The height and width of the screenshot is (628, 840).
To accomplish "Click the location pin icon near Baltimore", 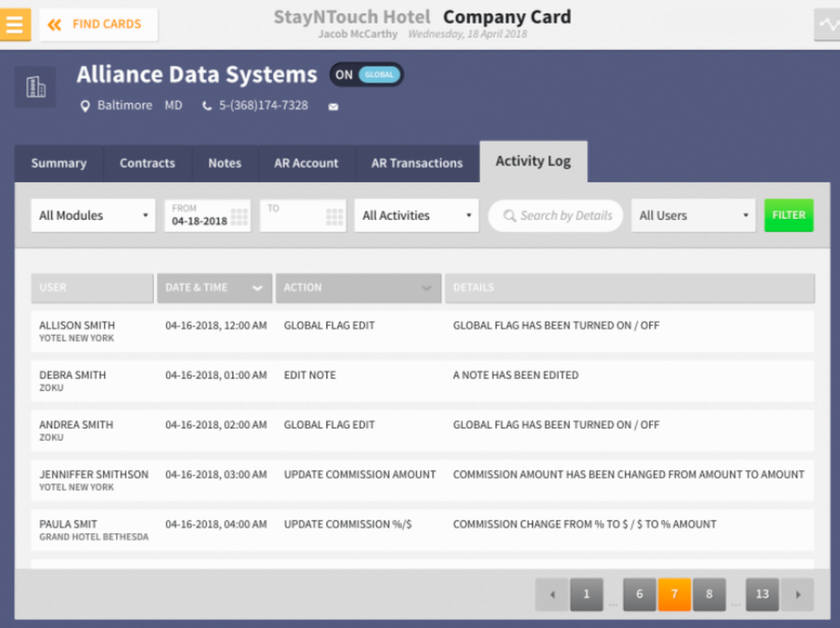I will (85, 106).
